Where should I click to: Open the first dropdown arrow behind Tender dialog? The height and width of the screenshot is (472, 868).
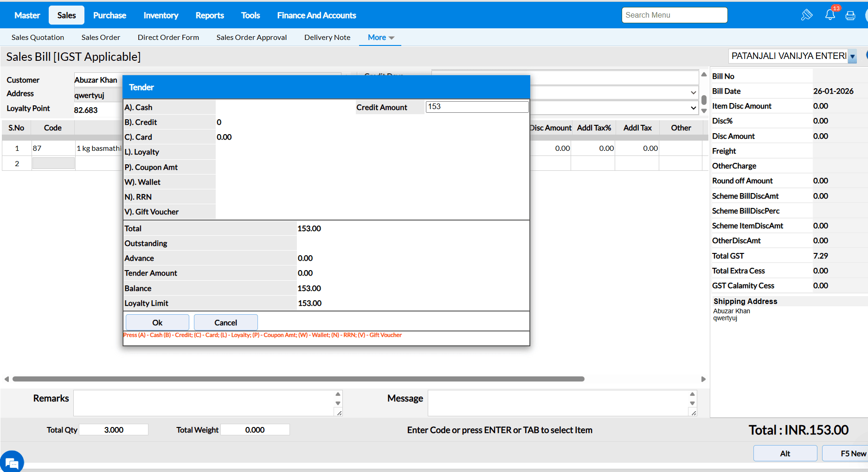pyautogui.click(x=693, y=93)
